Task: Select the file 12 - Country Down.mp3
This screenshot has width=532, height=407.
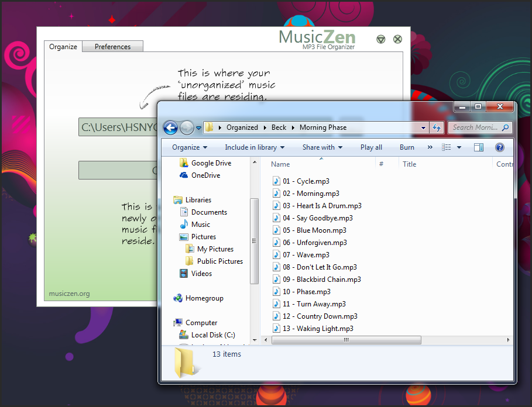Action: pos(315,316)
